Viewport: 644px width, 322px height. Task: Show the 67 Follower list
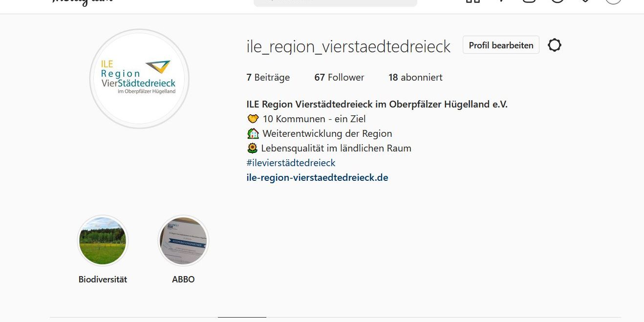click(x=339, y=77)
